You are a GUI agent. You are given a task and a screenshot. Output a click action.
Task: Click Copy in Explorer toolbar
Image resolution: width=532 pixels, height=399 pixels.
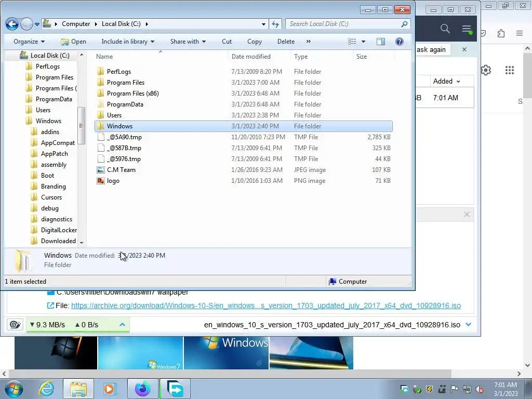click(x=255, y=42)
